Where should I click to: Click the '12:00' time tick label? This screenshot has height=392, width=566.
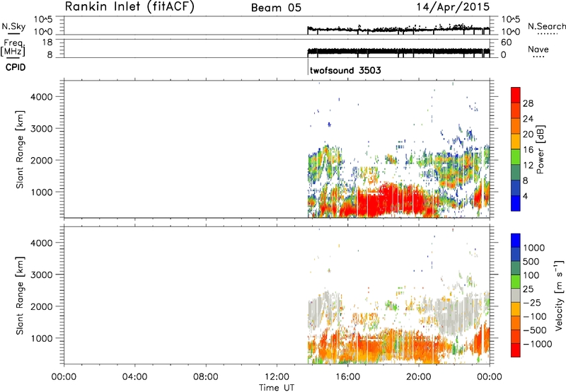[x=277, y=377]
